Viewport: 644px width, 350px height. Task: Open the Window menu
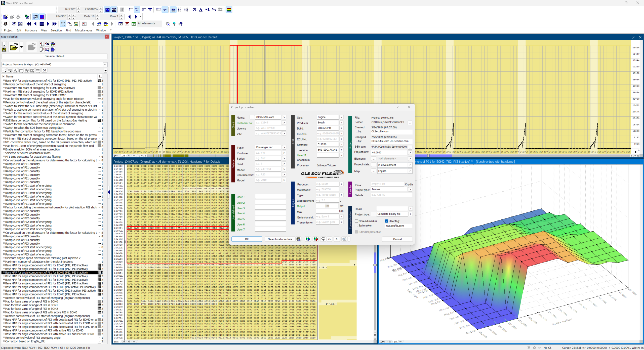pyautogui.click(x=101, y=30)
